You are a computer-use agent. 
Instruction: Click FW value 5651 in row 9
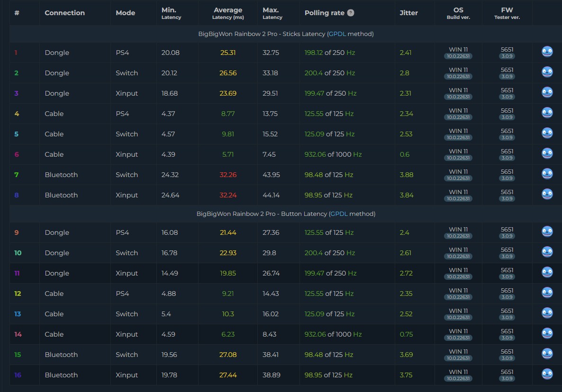tap(507, 230)
